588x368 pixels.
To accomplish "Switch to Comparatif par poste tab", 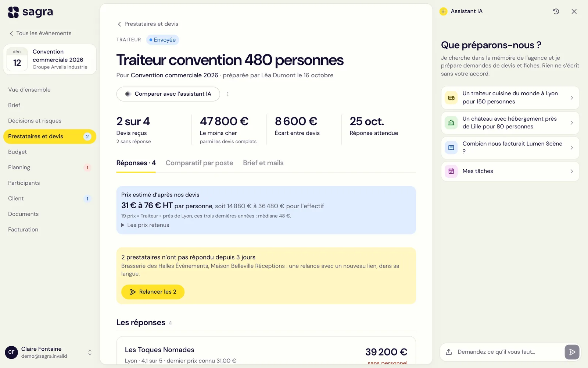I will point(199,163).
